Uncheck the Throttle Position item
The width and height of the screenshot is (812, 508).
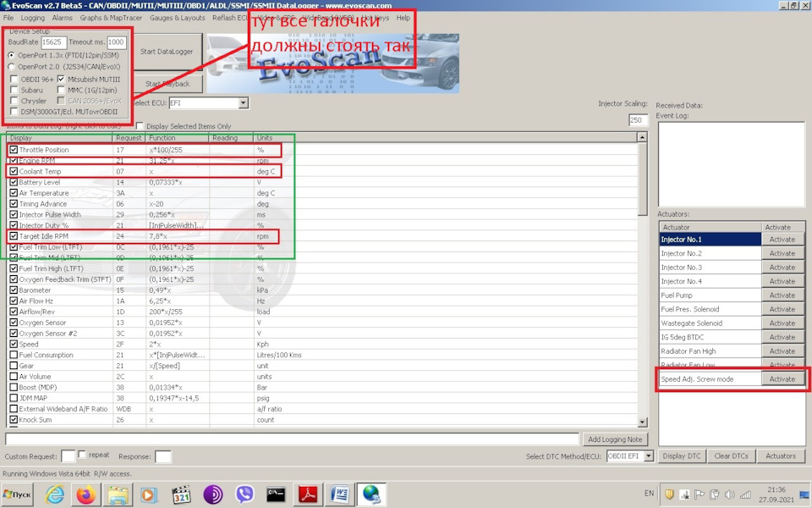tap(14, 150)
